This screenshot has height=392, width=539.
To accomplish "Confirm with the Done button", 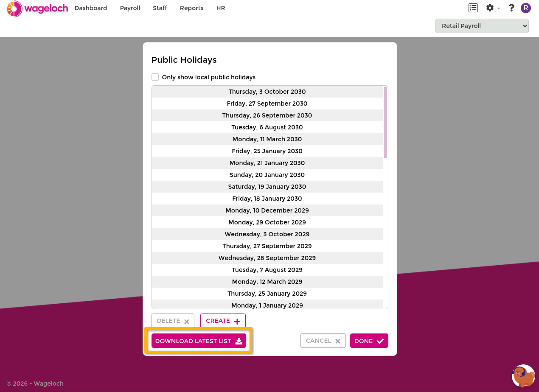I will [369, 341].
